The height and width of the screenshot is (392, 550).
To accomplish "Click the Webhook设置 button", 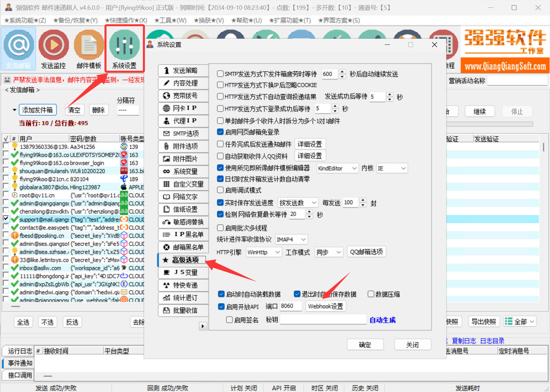I will pyautogui.click(x=326, y=306).
